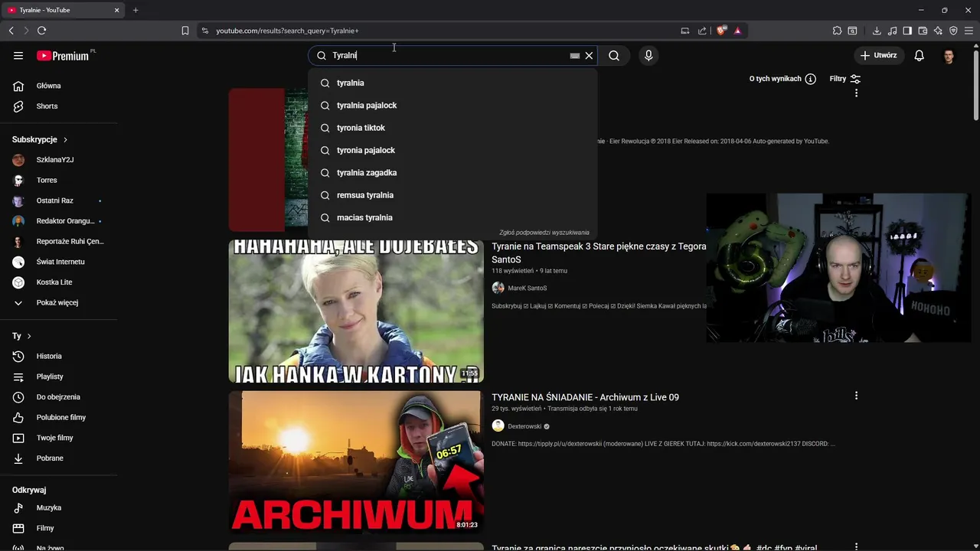Viewport: 980px width, 551px height.
Task: Open Do obejrzenia watch later
Action: [x=59, y=397]
